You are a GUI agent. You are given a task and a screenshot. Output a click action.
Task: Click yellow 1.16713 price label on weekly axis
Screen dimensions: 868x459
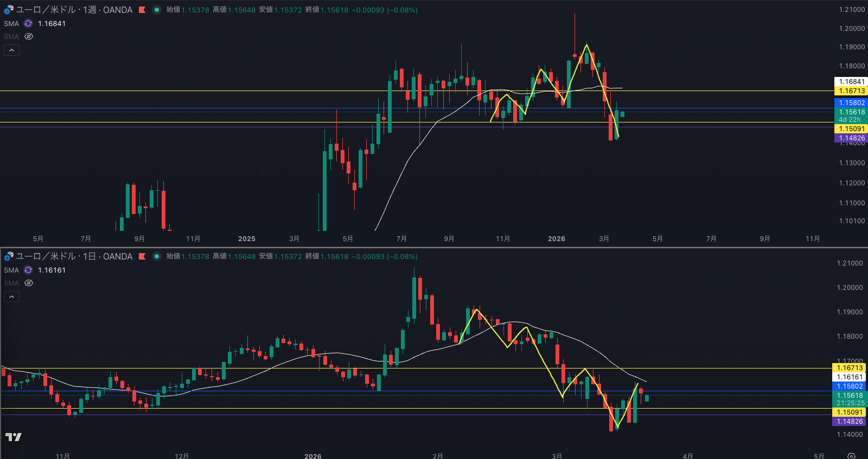coord(851,91)
